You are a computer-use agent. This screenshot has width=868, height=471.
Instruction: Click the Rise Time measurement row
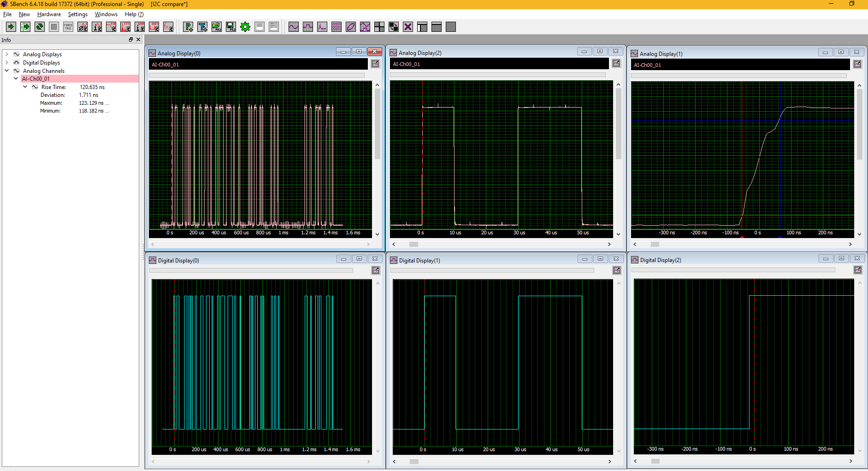53,87
